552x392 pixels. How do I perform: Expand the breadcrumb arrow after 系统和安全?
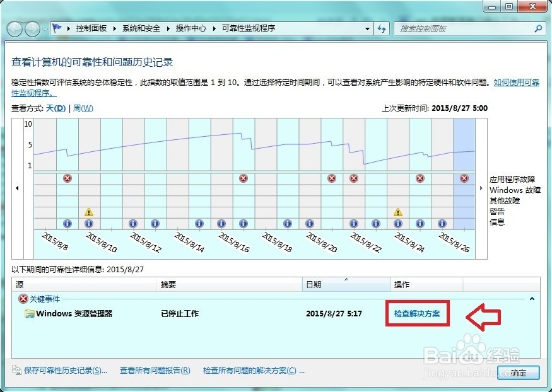coord(168,28)
